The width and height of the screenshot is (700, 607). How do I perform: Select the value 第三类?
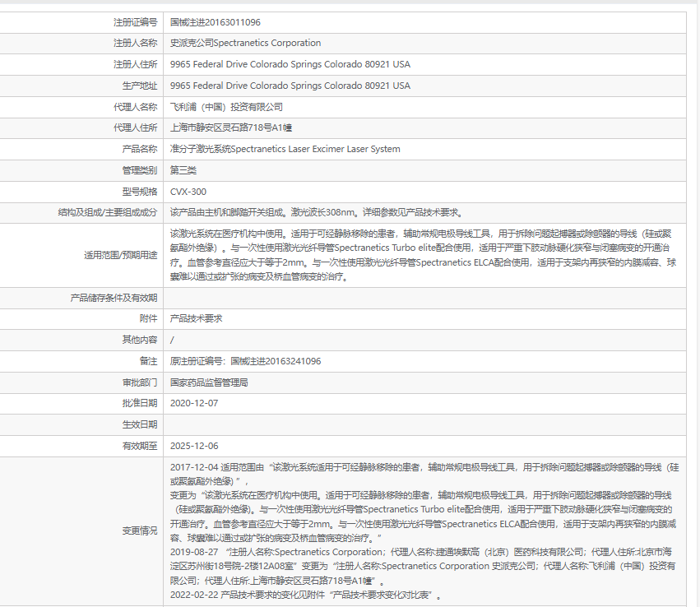click(x=183, y=170)
